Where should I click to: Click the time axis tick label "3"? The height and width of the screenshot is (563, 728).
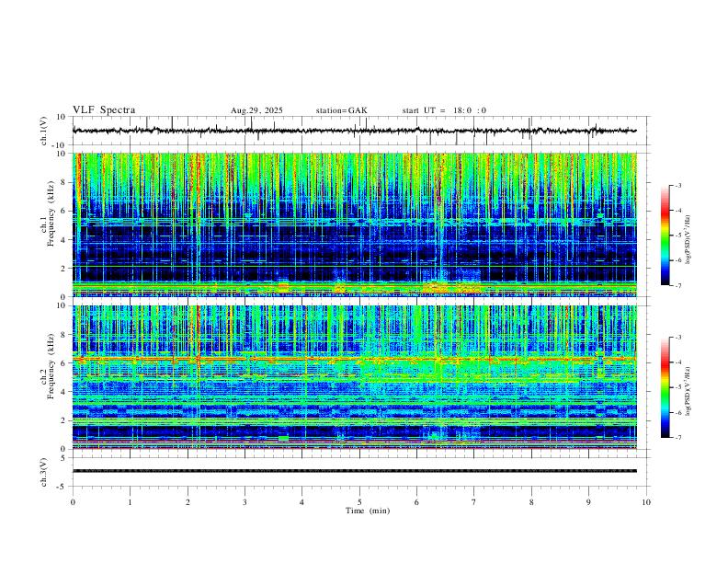click(245, 502)
